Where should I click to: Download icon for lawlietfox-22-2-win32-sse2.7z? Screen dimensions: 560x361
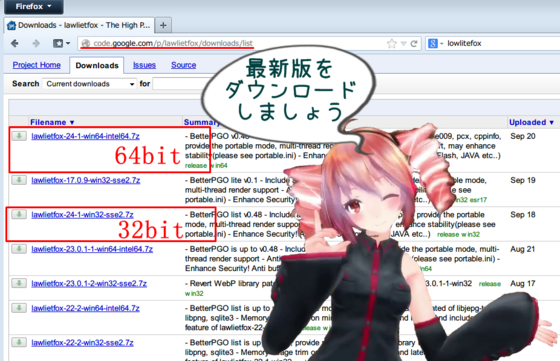(19, 342)
